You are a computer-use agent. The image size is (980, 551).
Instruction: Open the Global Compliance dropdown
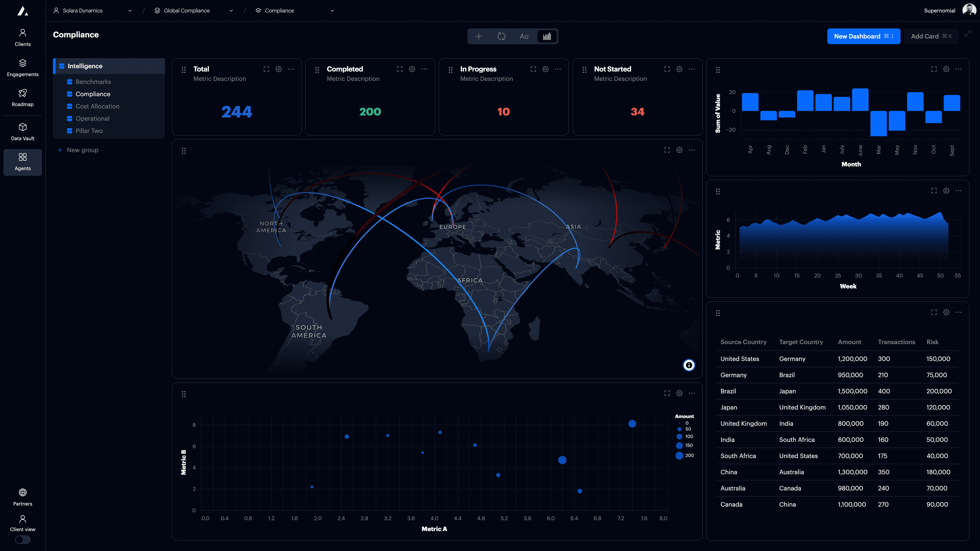[231, 10]
